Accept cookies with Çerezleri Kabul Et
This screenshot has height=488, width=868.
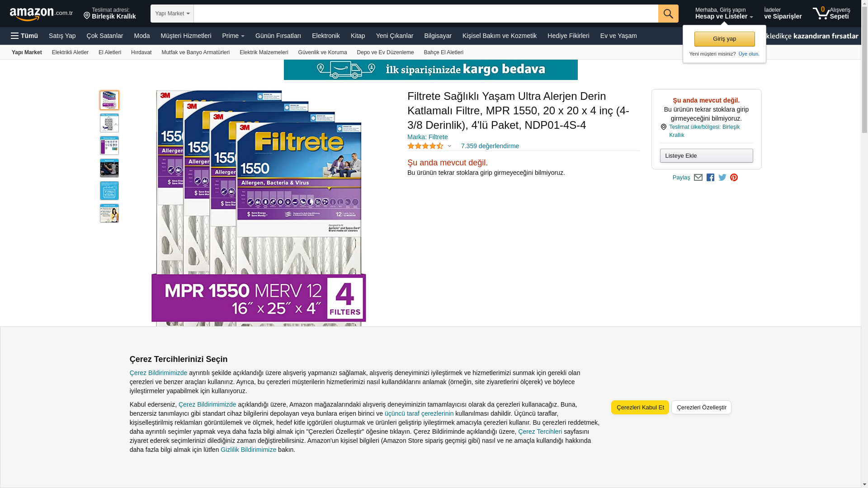coord(640,407)
